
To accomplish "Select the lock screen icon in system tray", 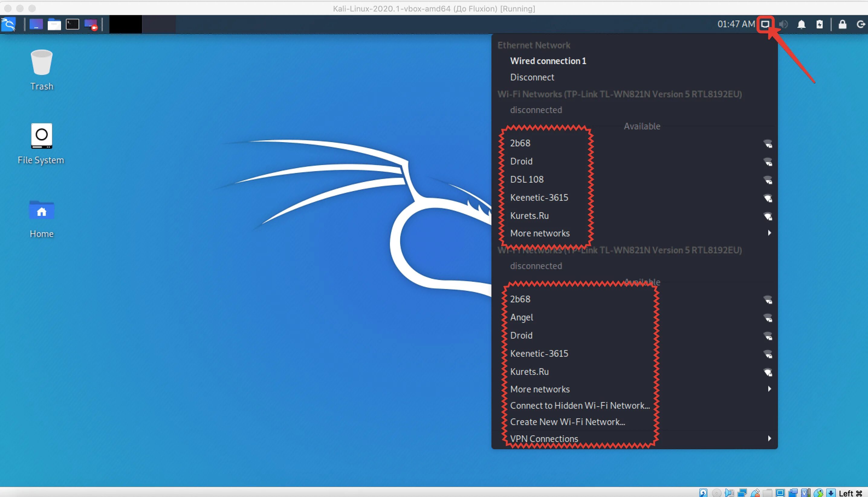I will (x=842, y=24).
